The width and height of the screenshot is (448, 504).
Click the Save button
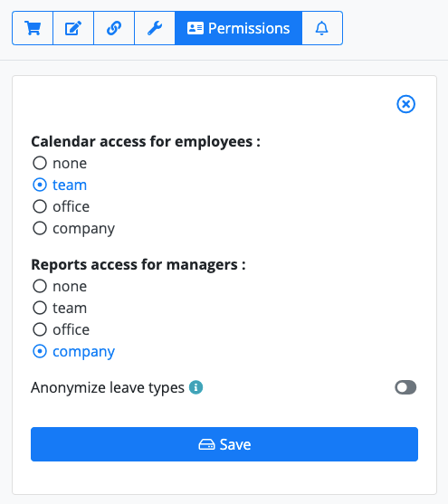pos(224,444)
